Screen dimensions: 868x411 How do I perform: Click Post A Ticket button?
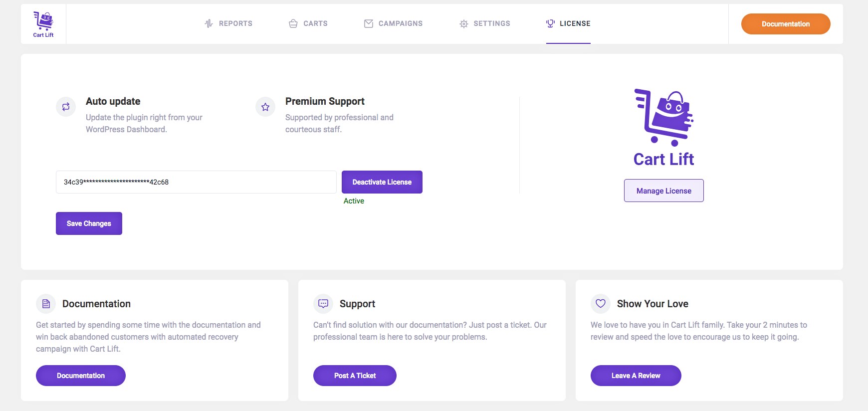[x=355, y=376]
